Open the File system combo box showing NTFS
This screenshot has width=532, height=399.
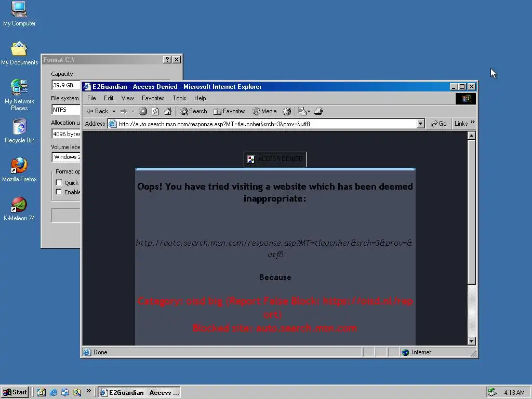coord(66,110)
